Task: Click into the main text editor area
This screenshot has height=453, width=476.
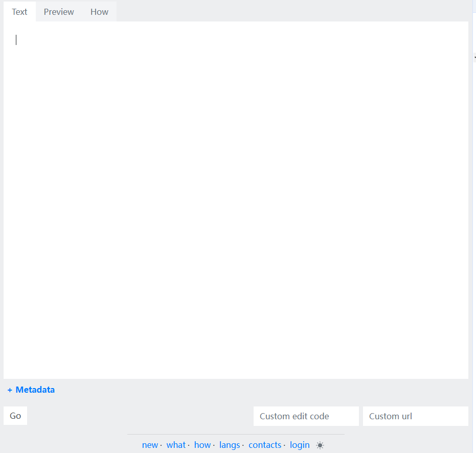Action: (236, 200)
